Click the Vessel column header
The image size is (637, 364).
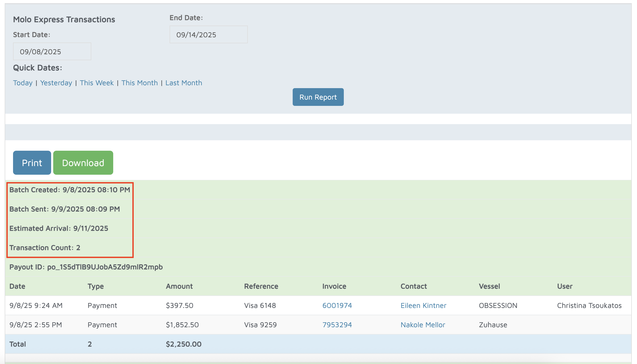click(x=489, y=286)
